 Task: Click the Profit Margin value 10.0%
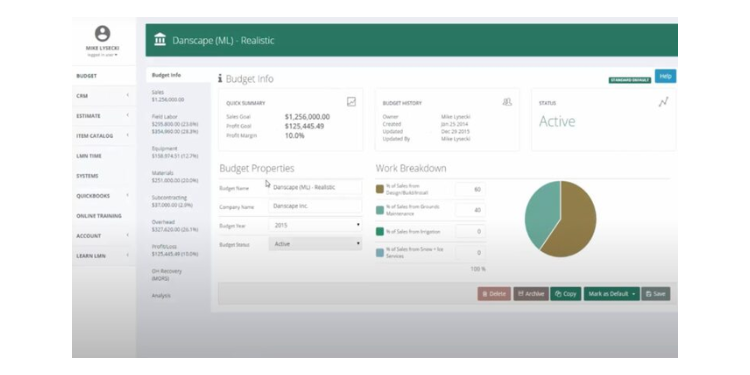pos(295,136)
